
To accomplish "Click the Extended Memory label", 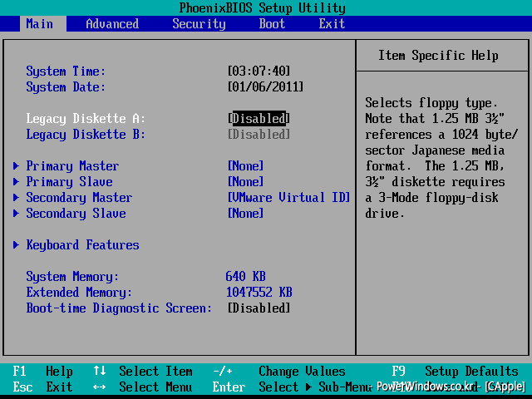I will coord(79,292).
